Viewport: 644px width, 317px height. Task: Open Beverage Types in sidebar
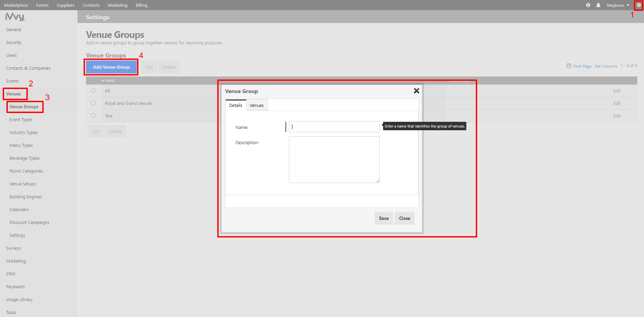(25, 158)
